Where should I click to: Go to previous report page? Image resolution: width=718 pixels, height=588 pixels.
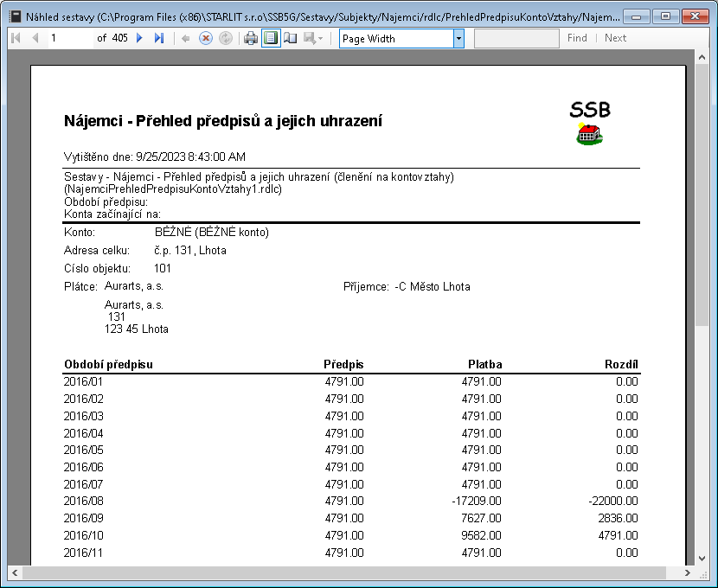pos(35,38)
